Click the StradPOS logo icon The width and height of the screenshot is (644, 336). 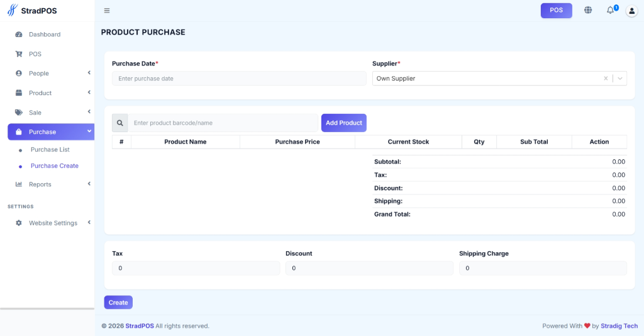(13, 10)
